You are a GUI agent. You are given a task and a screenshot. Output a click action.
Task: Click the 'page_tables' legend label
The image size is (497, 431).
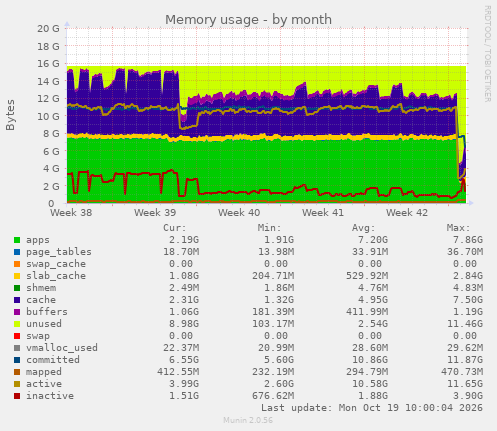click(x=59, y=252)
